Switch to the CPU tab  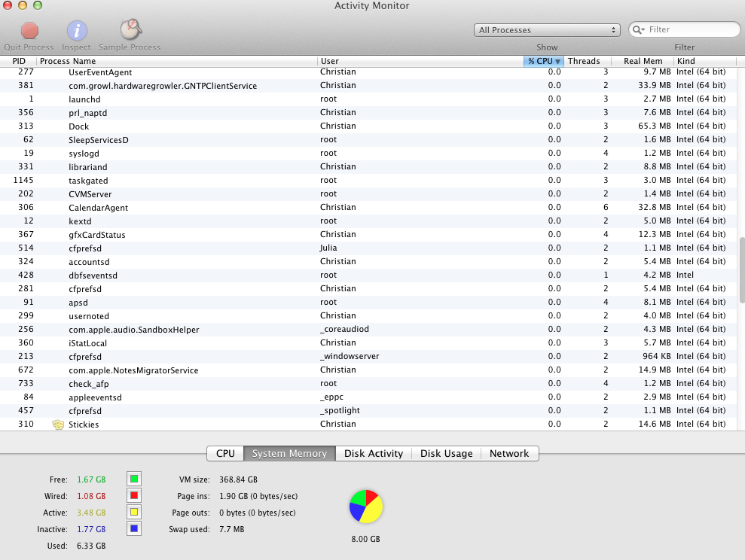[225, 453]
